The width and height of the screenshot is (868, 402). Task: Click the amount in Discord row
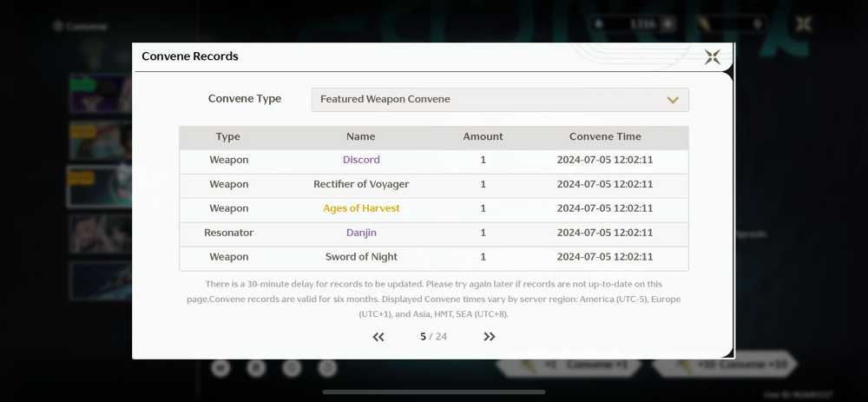click(483, 160)
